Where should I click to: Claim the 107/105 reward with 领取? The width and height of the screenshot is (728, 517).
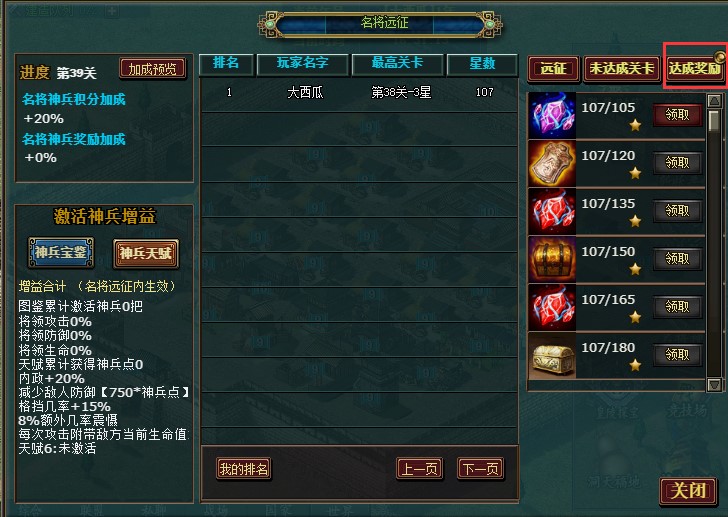click(x=677, y=115)
